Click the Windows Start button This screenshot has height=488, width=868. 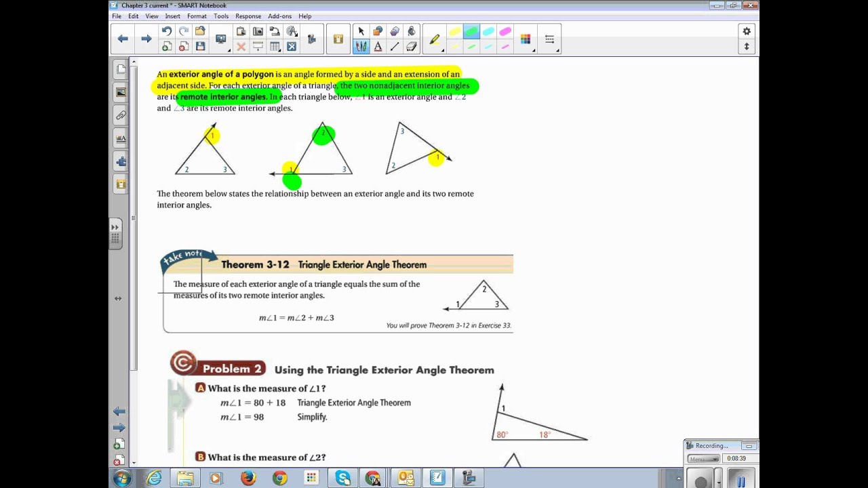point(122,479)
